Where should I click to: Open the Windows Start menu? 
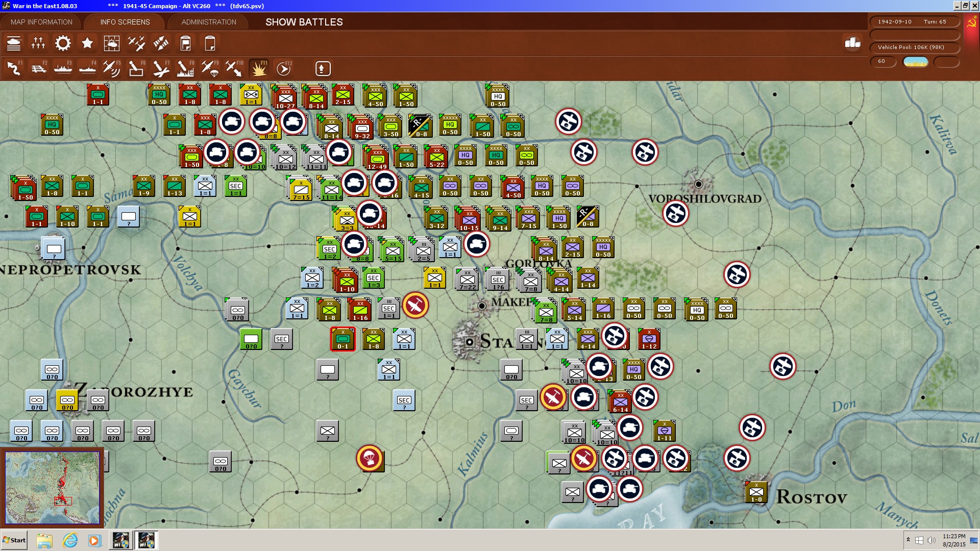(14, 540)
